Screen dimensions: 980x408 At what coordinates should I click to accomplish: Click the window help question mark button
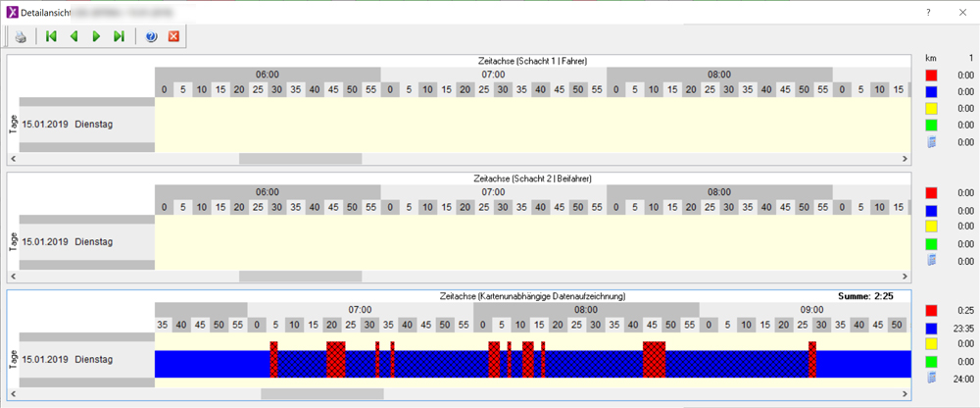[928, 12]
